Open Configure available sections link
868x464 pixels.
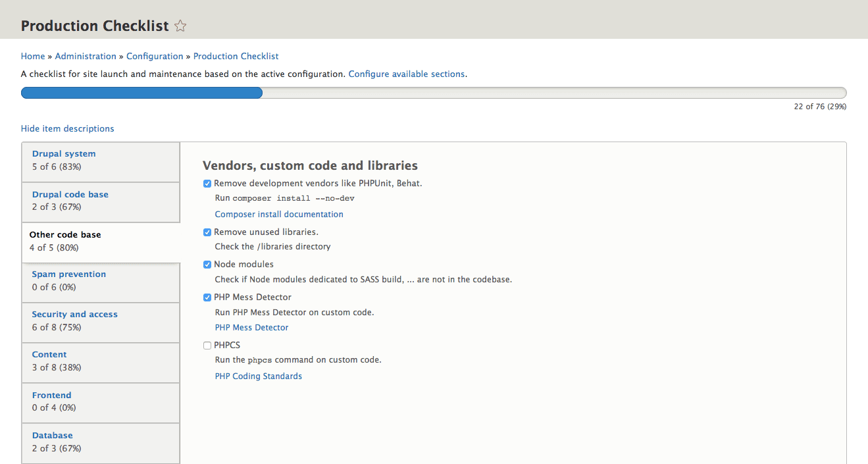[x=406, y=74]
